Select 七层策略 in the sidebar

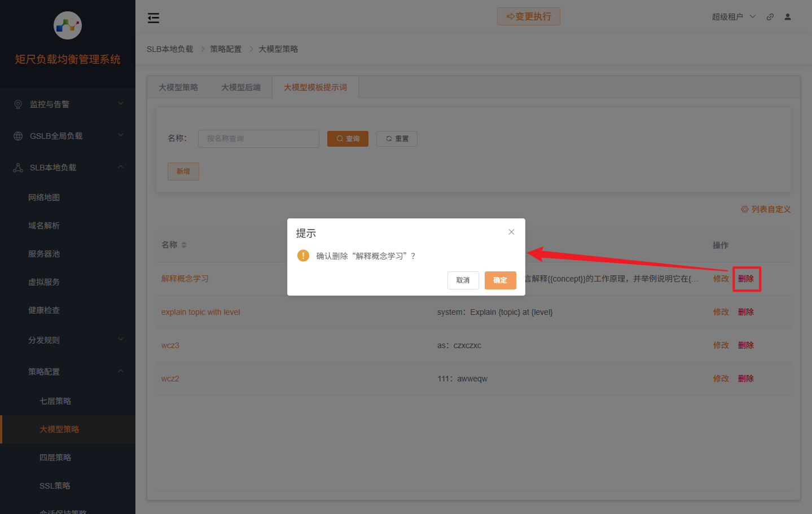(x=55, y=401)
